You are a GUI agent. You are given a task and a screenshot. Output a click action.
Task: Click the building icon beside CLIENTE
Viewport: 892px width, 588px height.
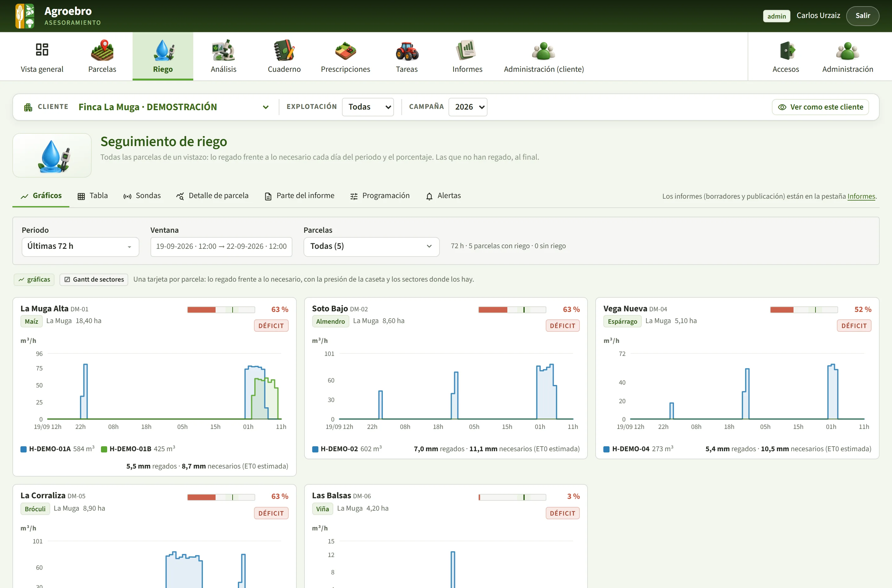28,107
